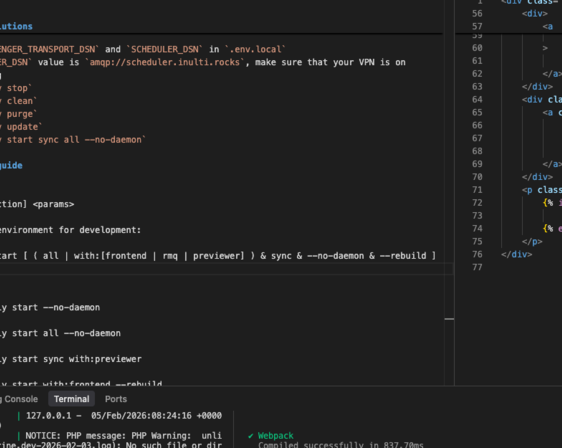
Task: Click line number 64 in the gutter
Action: pos(477,99)
